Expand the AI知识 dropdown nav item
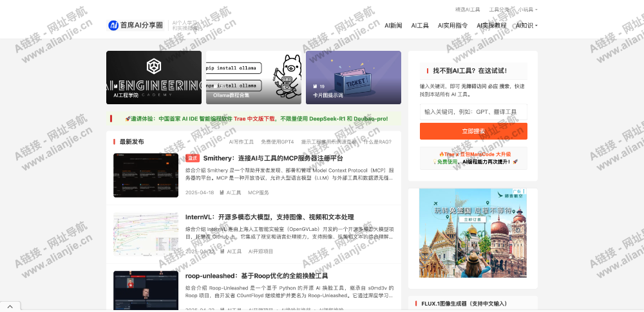This screenshot has width=644, height=312. tap(527, 26)
